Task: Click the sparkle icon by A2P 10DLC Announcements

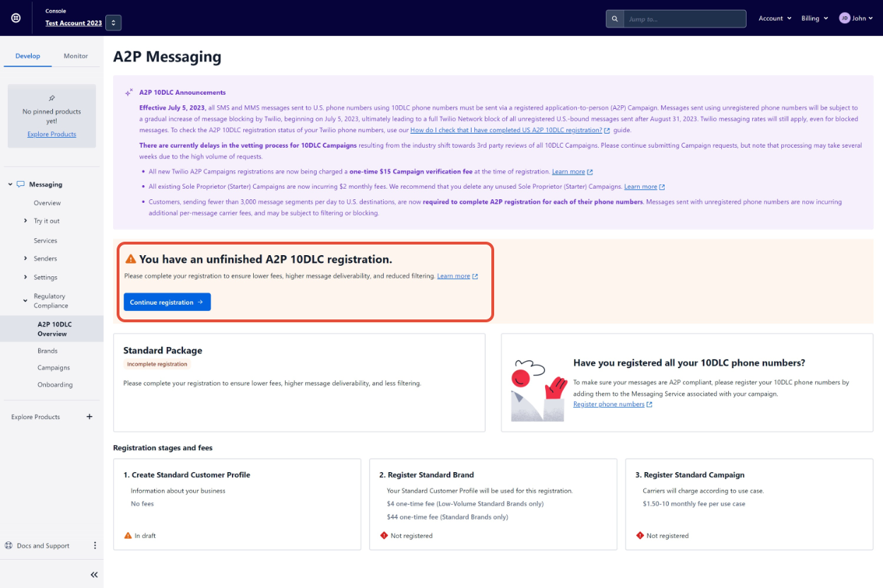Action: point(129,93)
